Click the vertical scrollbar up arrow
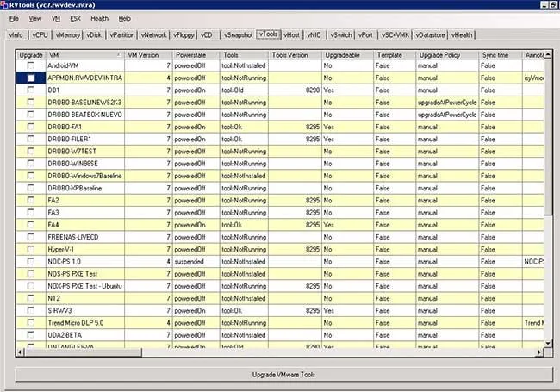560x392 pixels. (x=548, y=54)
